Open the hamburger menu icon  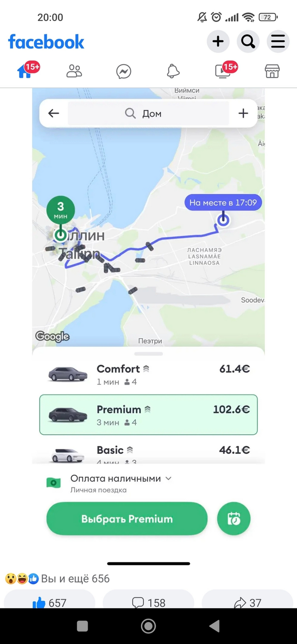tap(277, 42)
